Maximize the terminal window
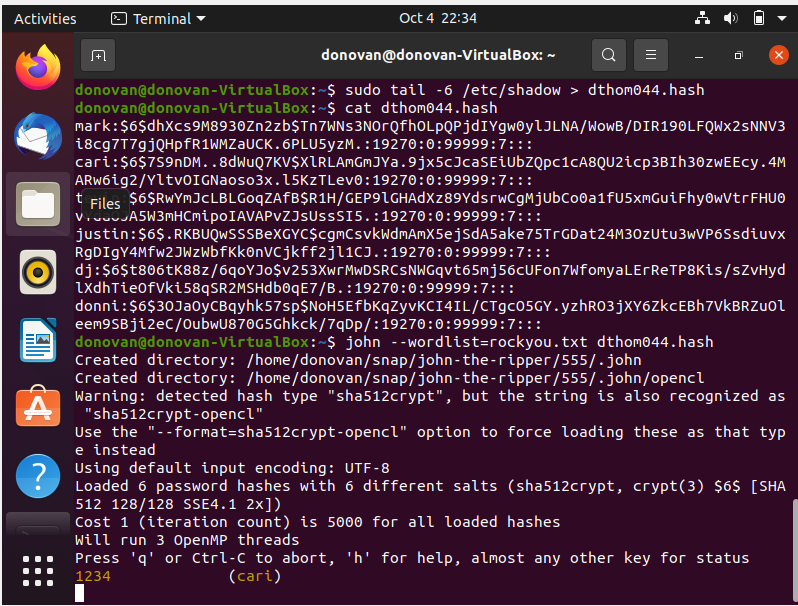Image resolution: width=798 pixels, height=606 pixels. click(739, 55)
